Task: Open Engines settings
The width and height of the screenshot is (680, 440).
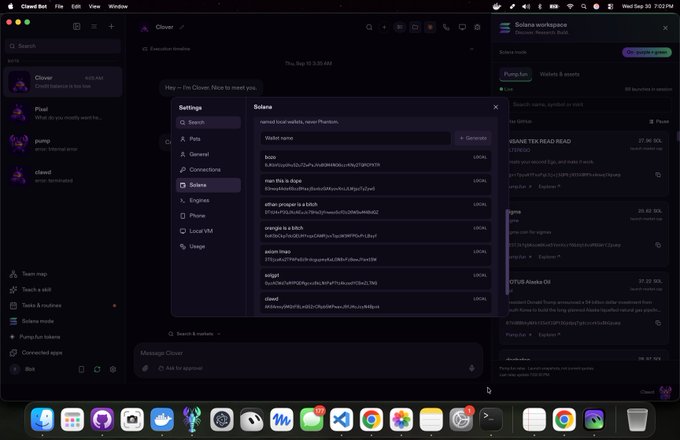Action: [x=209, y=200]
